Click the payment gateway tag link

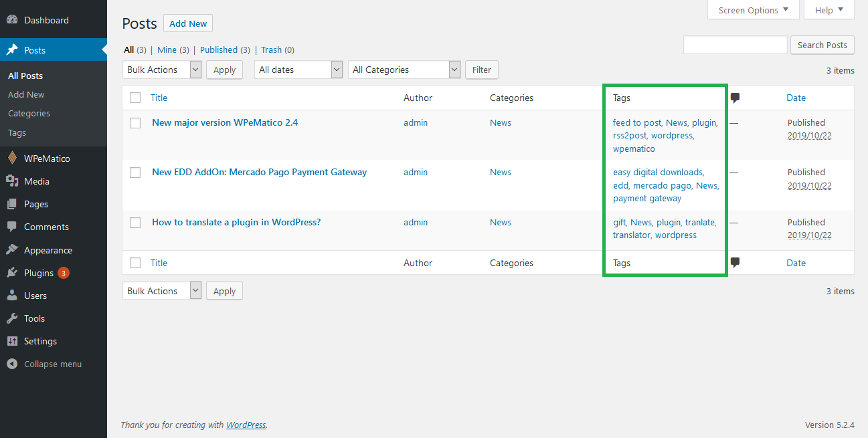point(647,199)
